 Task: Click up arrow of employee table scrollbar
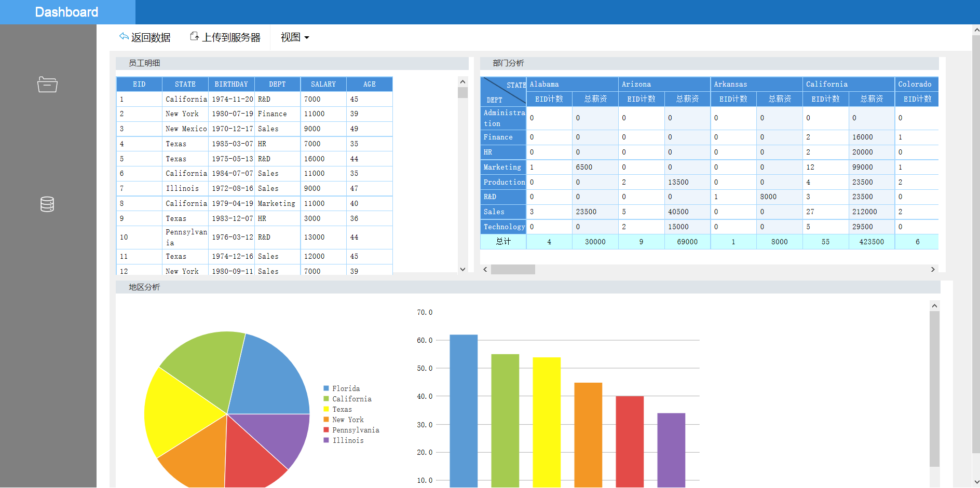[462, 81]
